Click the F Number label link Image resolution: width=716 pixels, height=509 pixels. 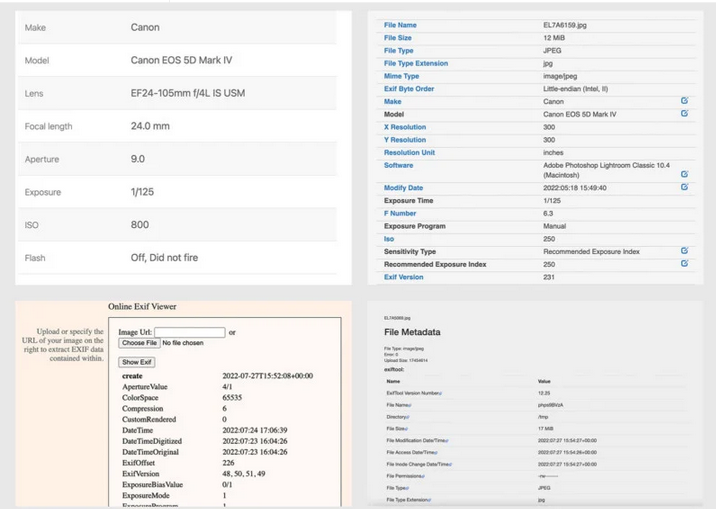[x=399, y=213]
